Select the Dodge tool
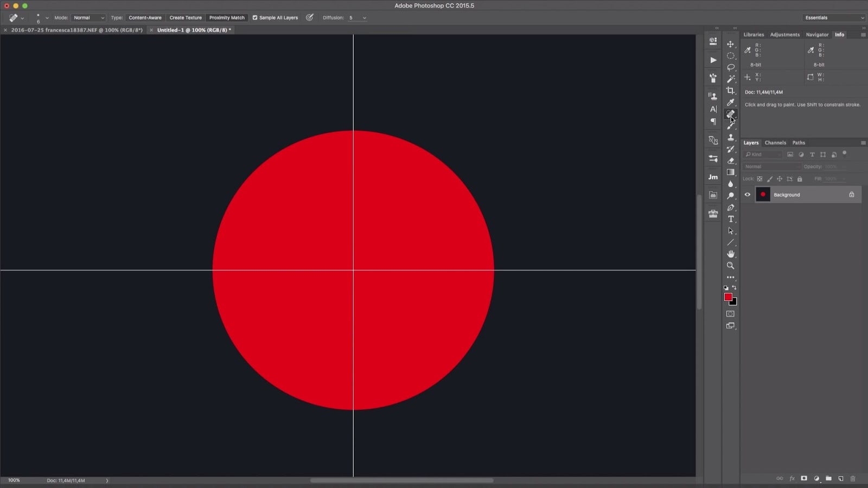The width and height of the screenshot is (868, 488). [731, 196]
